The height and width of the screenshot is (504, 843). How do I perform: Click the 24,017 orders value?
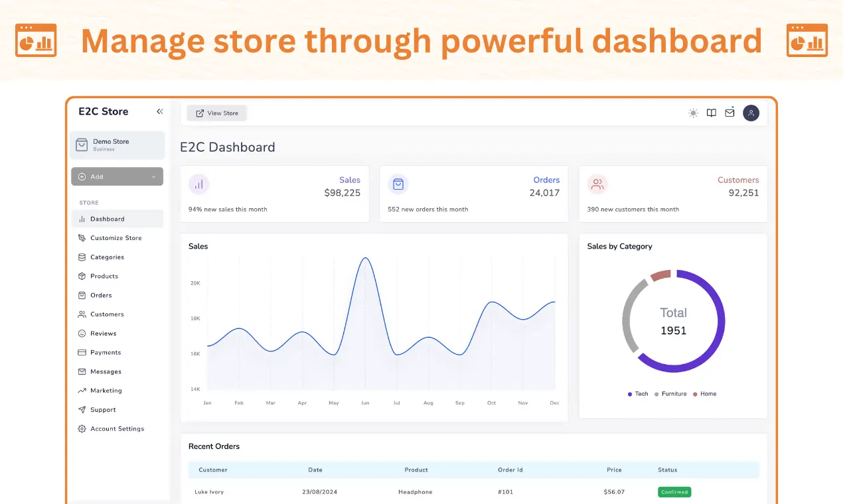click(x=544, y=193)
